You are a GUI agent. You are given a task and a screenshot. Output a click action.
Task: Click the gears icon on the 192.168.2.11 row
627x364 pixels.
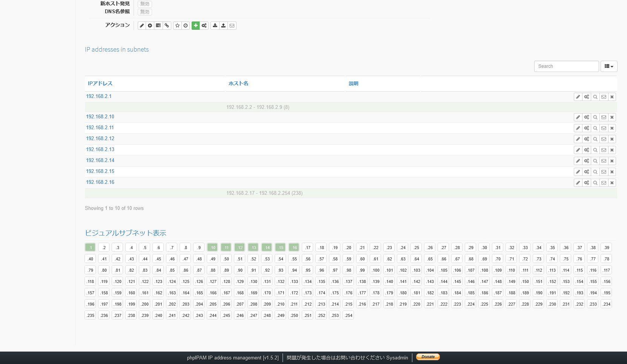coord(587,128)
